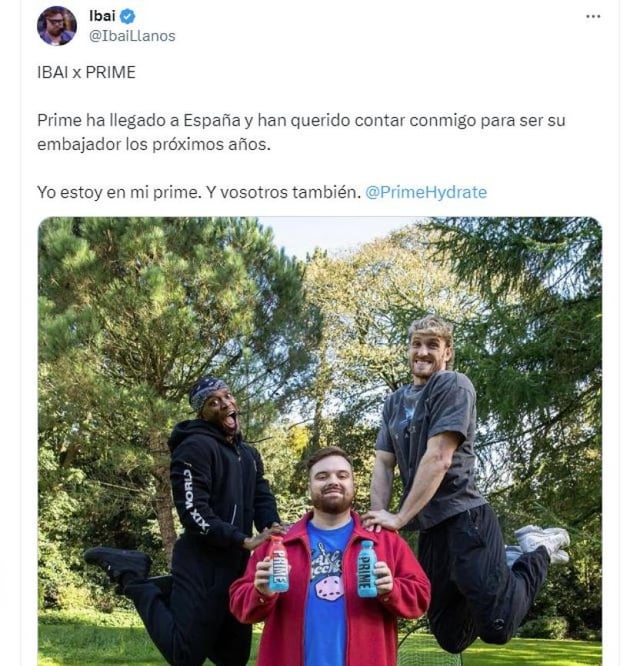This screenshot has height=666, width=640.
Task: Click the blue patterned beanie hat
Action: [x=207, y=392]
